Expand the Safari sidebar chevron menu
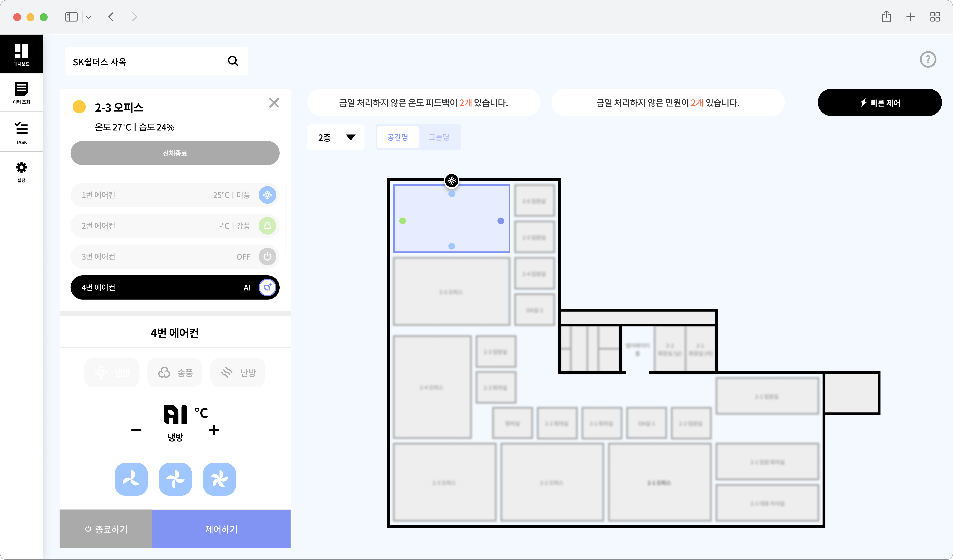Image resolution: width=953 pixels, height=560 pixels. [x=89, y=17]
